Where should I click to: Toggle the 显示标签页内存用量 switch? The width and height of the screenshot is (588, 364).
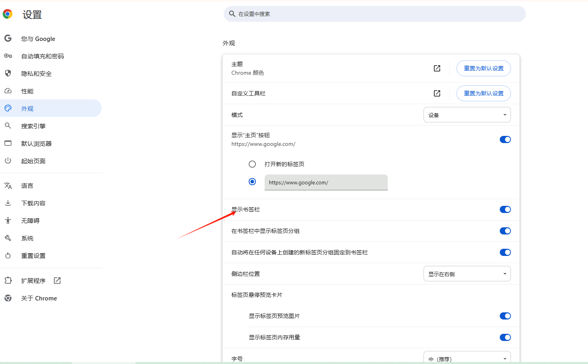click(x=505, y=337)
